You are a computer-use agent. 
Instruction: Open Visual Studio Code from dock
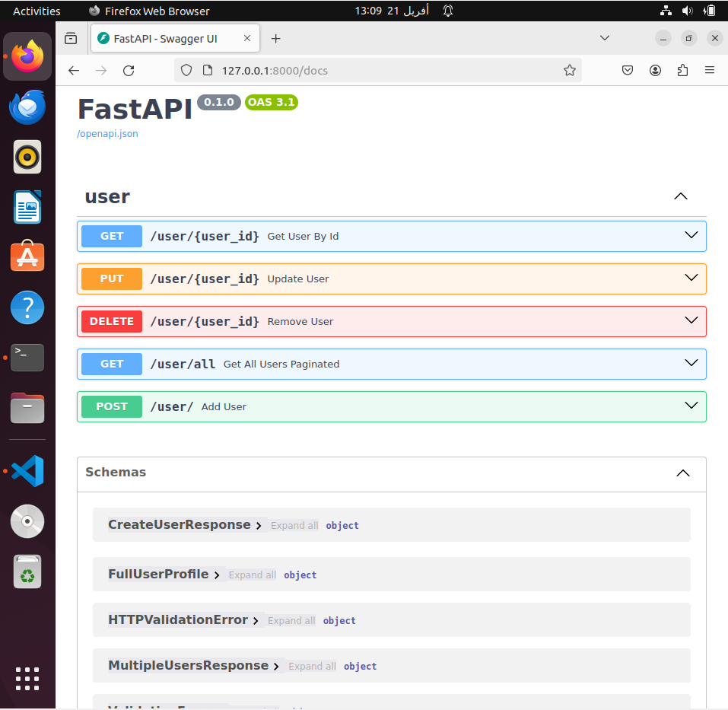[27, 471]
